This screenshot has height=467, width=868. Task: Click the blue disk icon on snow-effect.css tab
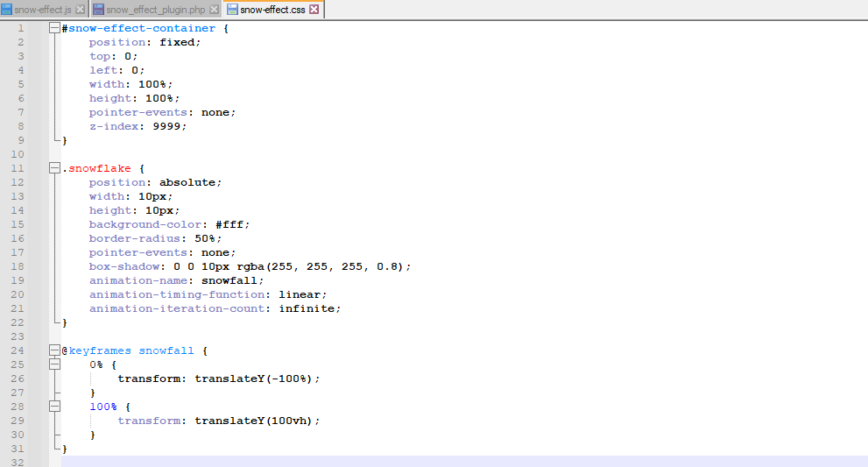(x=233, y=10)
